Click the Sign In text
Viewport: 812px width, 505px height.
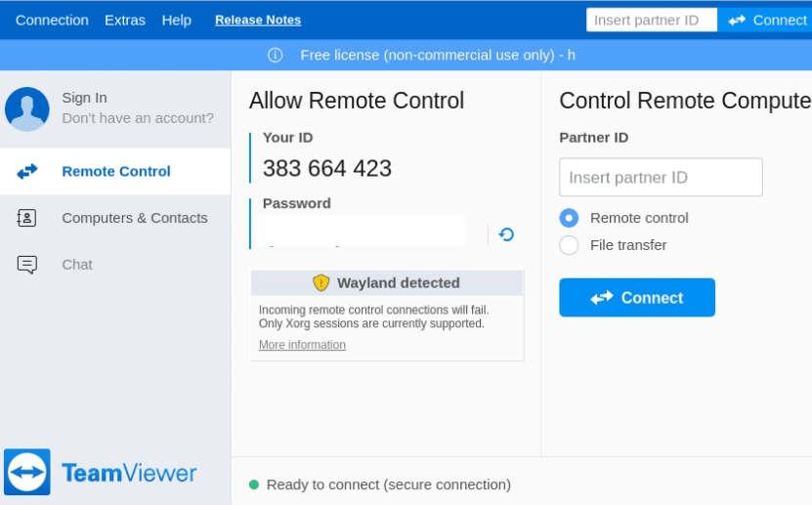[85, 98]
